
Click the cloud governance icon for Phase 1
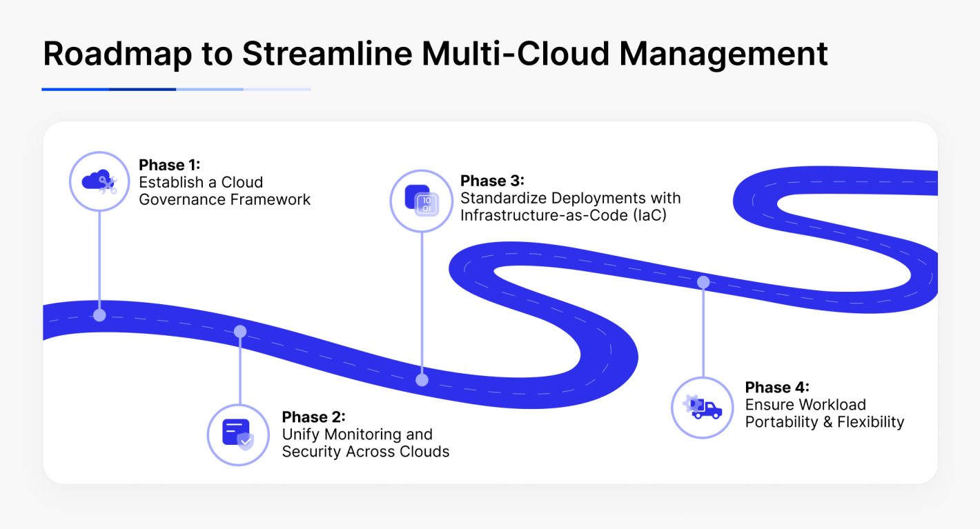[99, 182]
